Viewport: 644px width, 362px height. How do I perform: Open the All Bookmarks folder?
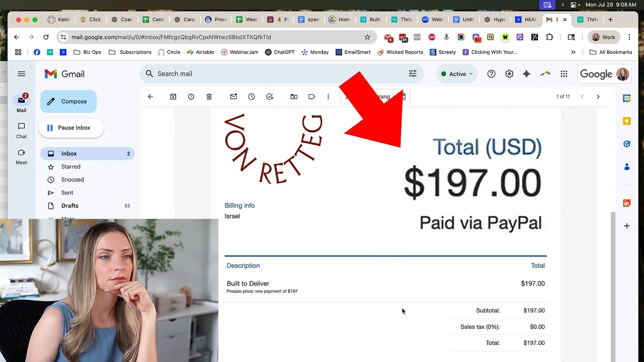click(x=610, y=52)
